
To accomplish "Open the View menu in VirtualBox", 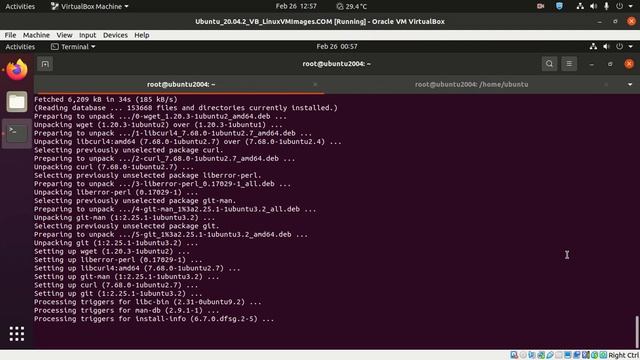I will pos(64,35).
